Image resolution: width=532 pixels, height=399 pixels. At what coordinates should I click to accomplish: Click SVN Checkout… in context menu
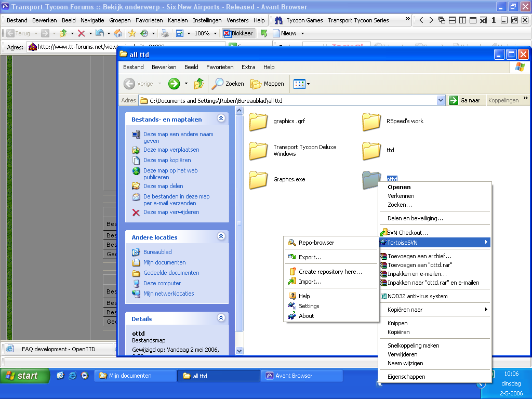(435, 233)
